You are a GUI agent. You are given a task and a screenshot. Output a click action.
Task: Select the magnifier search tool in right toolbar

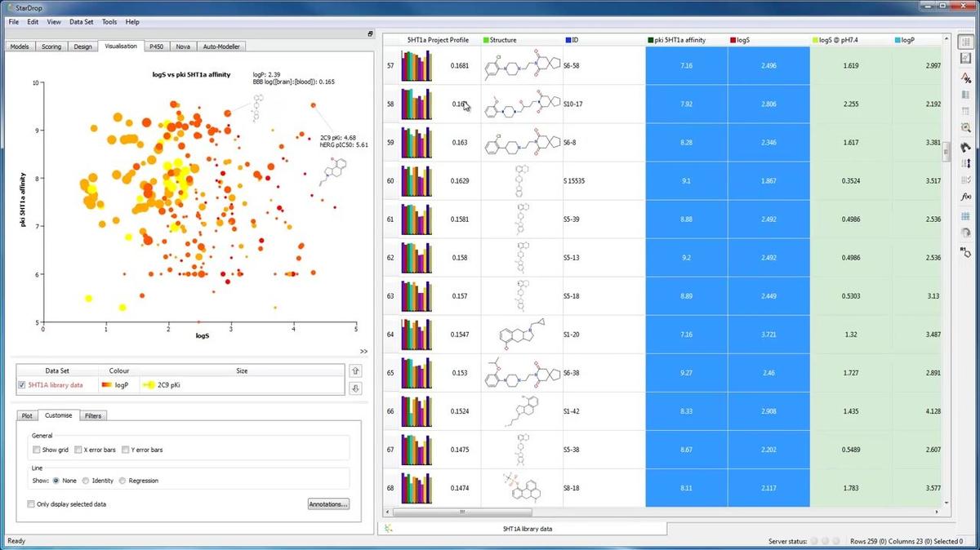pos(966,126)
